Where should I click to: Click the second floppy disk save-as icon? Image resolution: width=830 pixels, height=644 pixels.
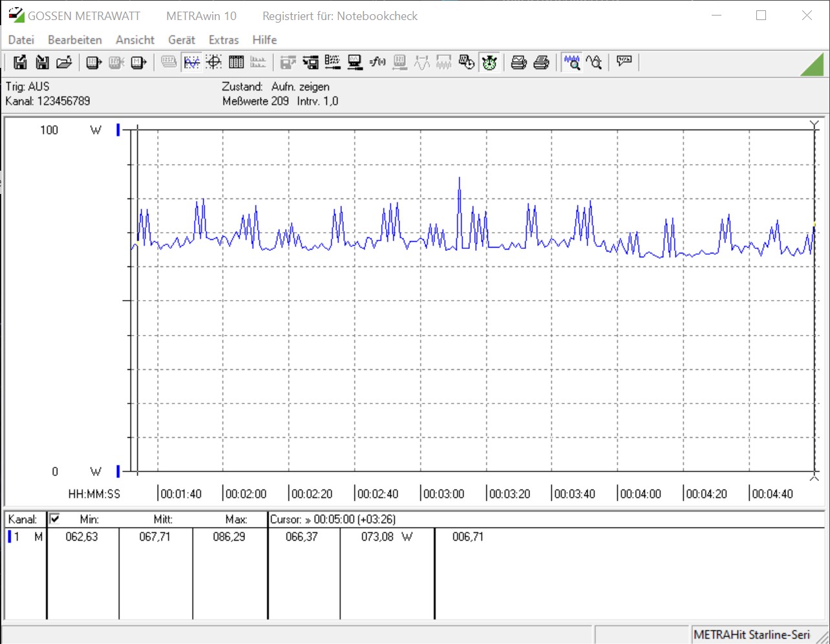click(x=42, y=62)
